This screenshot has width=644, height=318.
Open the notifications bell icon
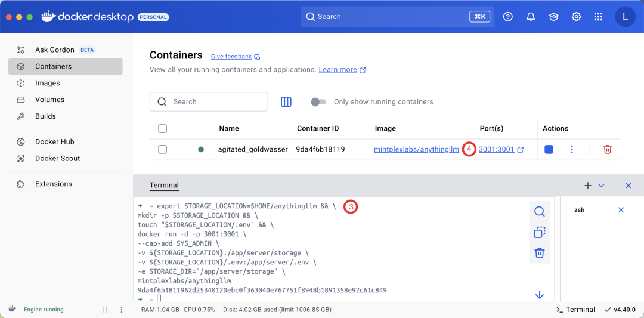[531, 17]
